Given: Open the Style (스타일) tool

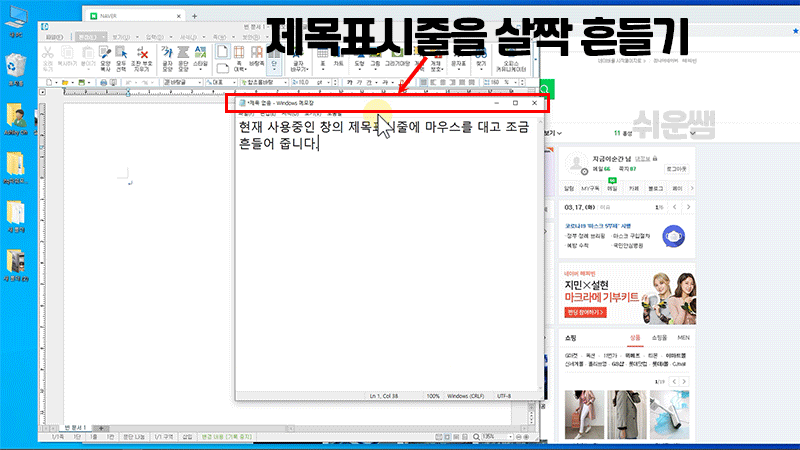Looking at the screenshot, I should tap(200, 53).
